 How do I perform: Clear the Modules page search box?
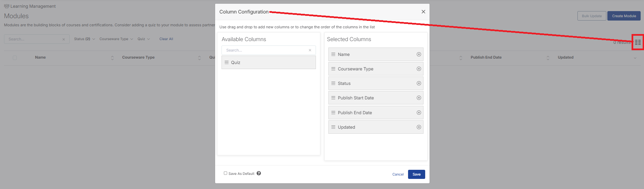64,39
